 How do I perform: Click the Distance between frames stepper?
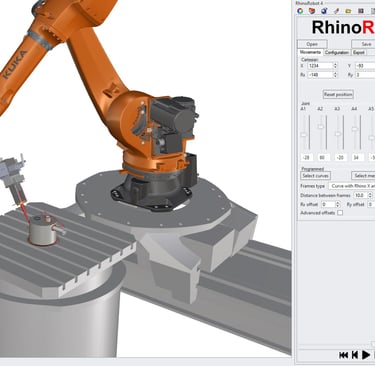click(370, 195)
